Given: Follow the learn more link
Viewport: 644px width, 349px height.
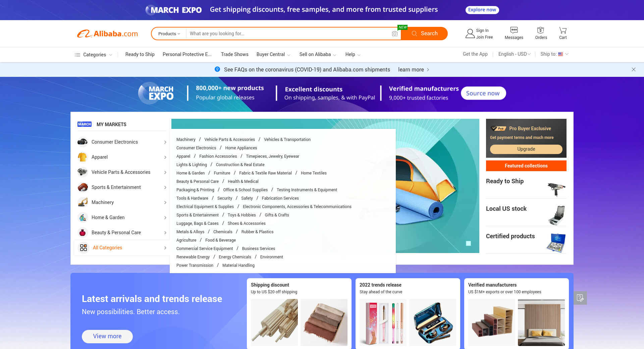Looking at the screenshot, I should point(414,69).
